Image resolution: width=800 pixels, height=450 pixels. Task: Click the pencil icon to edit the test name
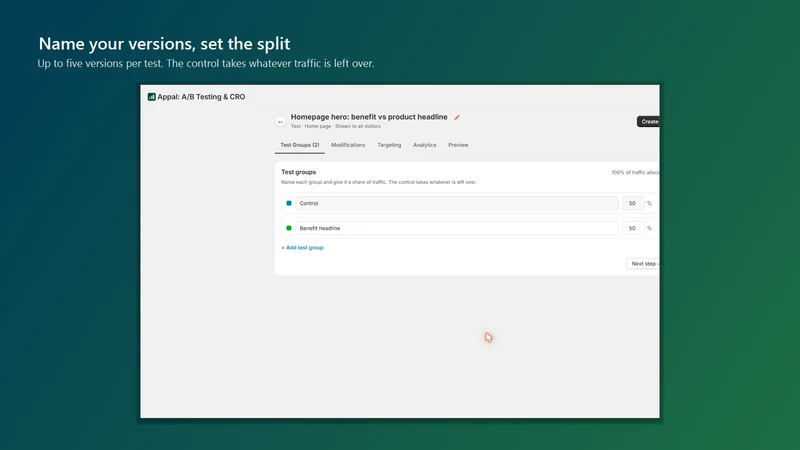[x=457, y=117]
